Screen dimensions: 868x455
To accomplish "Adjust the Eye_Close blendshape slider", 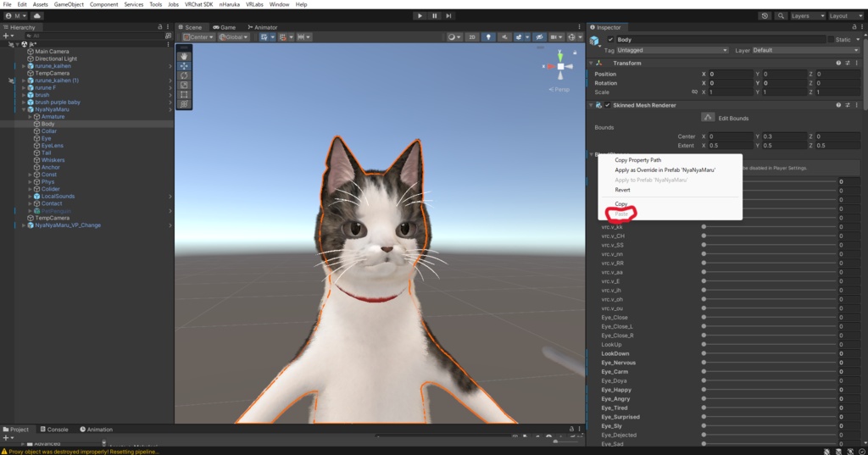I will (770, 317).
